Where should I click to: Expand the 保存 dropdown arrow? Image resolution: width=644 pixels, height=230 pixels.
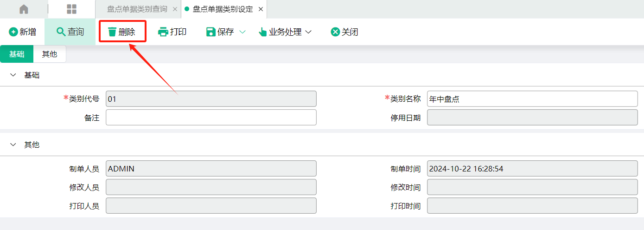coord(242,32)
